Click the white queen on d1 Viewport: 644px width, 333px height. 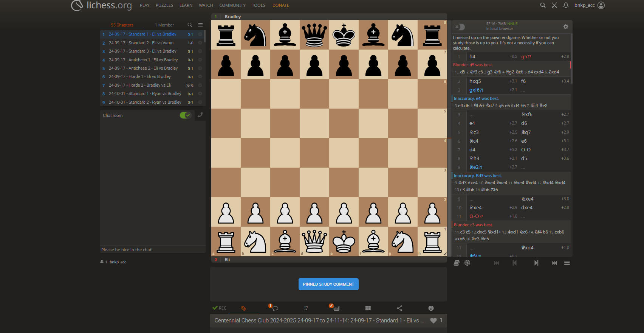coord(314,241)
